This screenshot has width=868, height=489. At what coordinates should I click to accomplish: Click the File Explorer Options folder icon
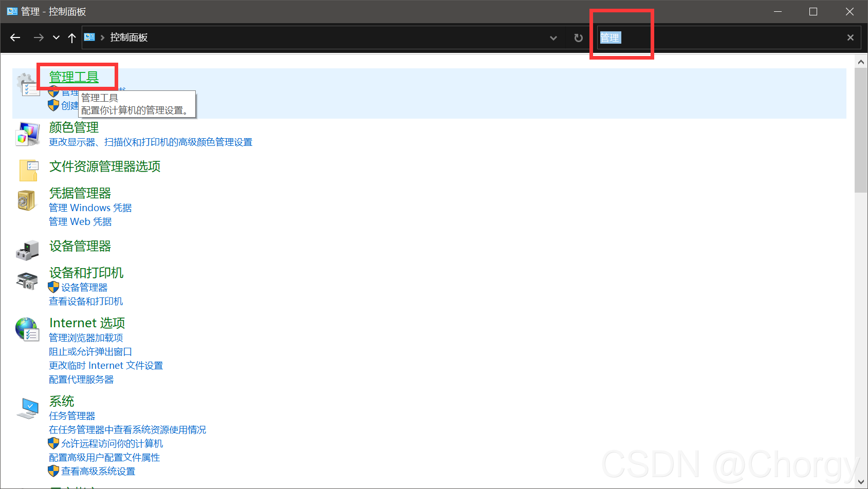click(x=28, y=170)
